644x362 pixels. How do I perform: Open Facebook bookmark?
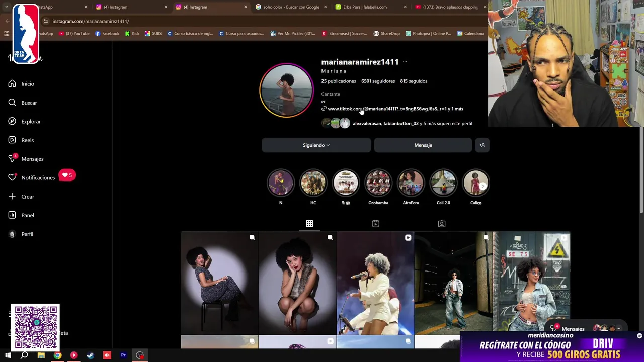[107, 34]
